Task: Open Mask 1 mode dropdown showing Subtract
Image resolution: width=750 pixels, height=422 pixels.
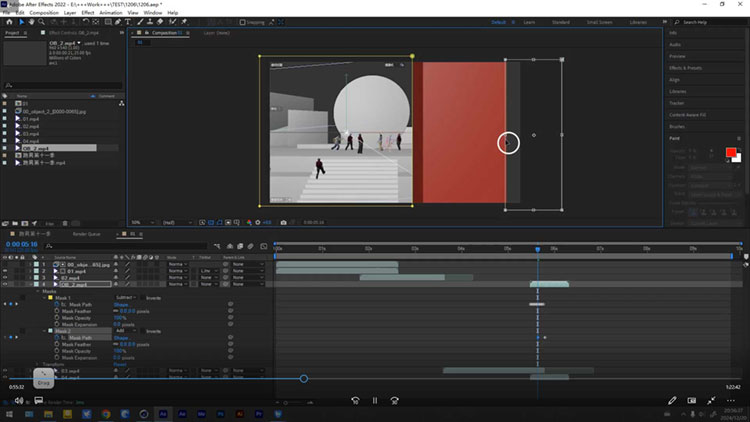Action: [124, 298]
